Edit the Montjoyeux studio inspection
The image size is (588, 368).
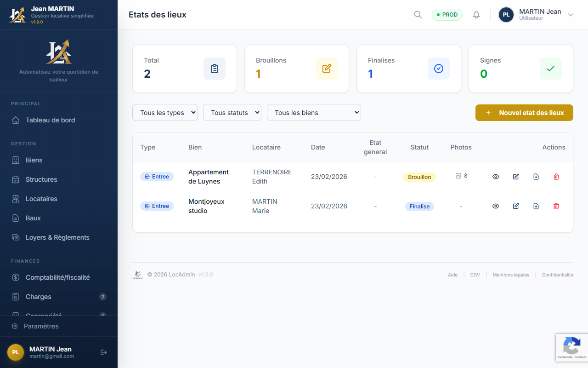(516, 206)
